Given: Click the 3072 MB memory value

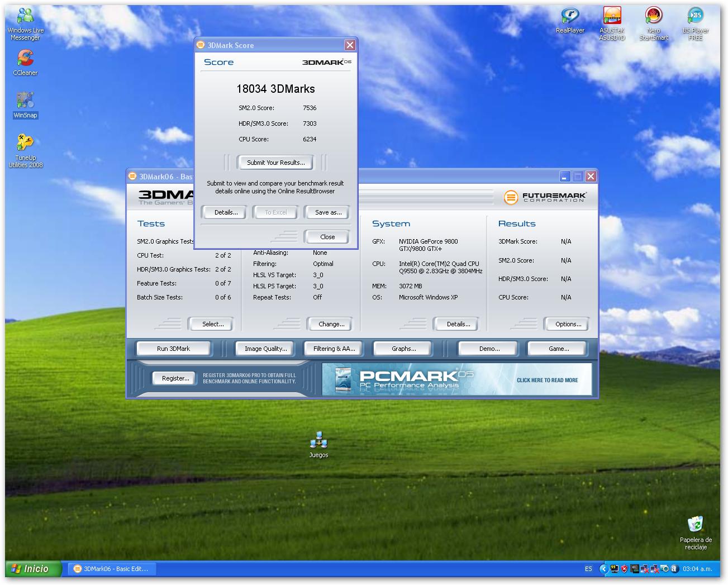Looking at the screenshot, I should coord(410,286).
